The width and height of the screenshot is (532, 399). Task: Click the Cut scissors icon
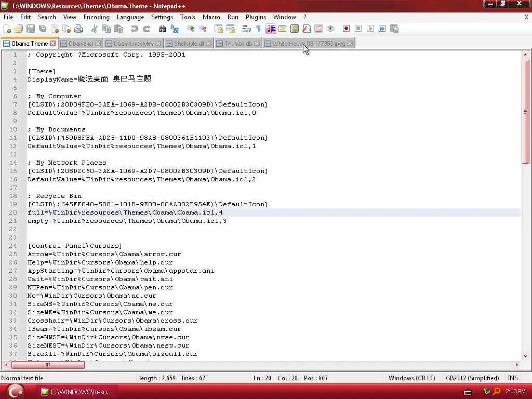(95, 29)
